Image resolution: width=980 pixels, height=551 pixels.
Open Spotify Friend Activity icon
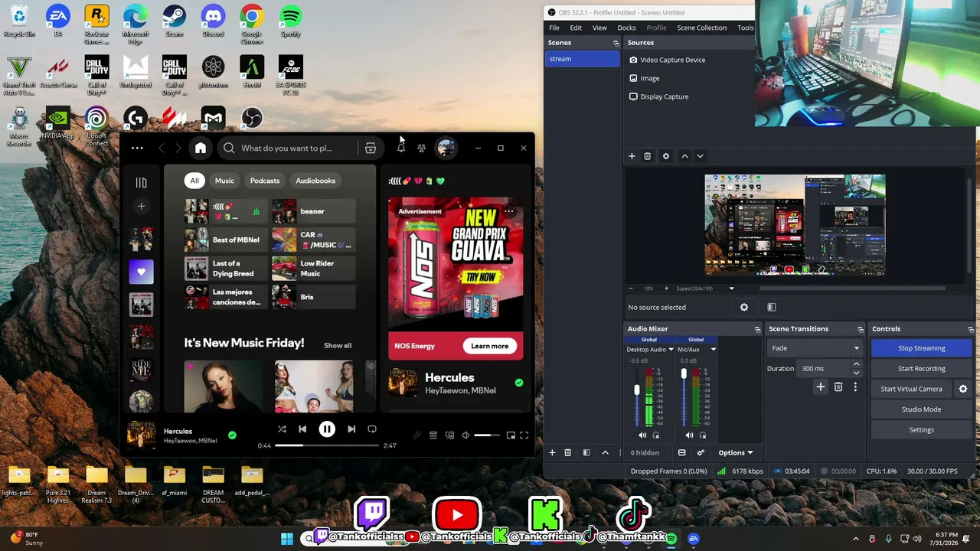point(421,148)
